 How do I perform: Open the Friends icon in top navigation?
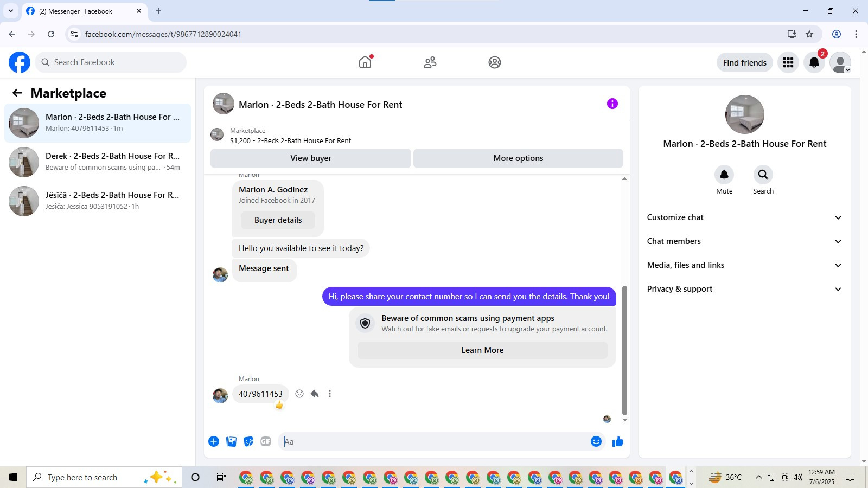tap(430, 62)
